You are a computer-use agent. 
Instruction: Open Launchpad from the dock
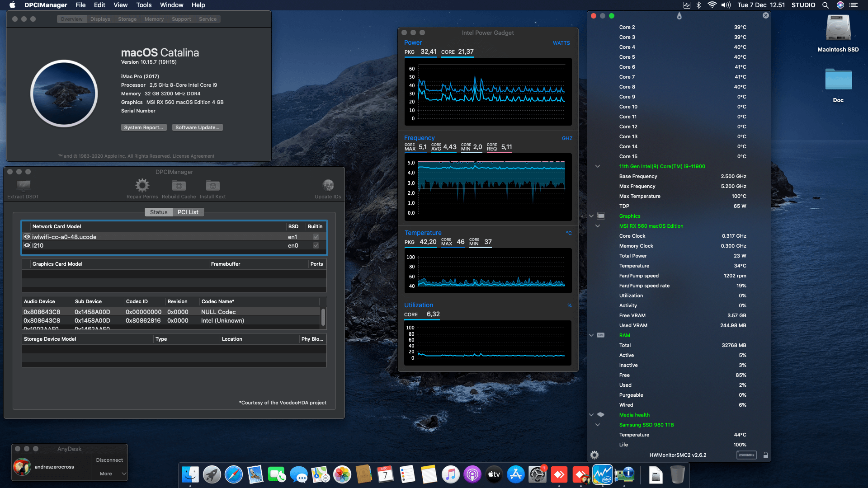212,474
